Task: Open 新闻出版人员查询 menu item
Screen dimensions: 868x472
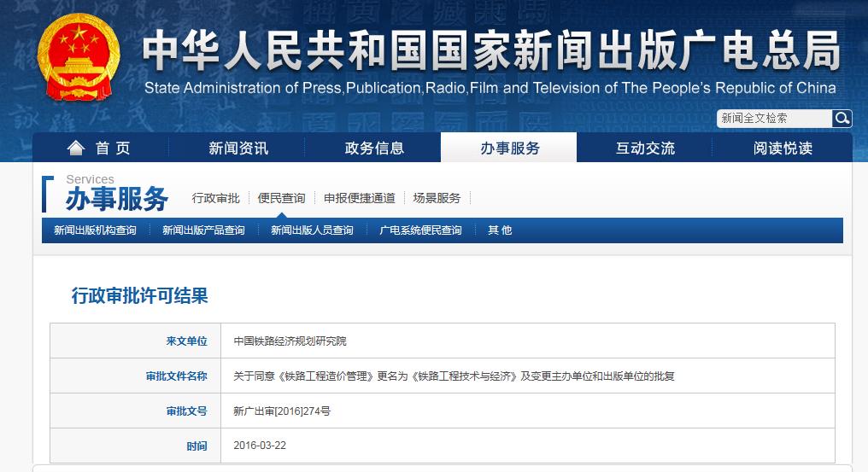Action: tap(312, 230)
